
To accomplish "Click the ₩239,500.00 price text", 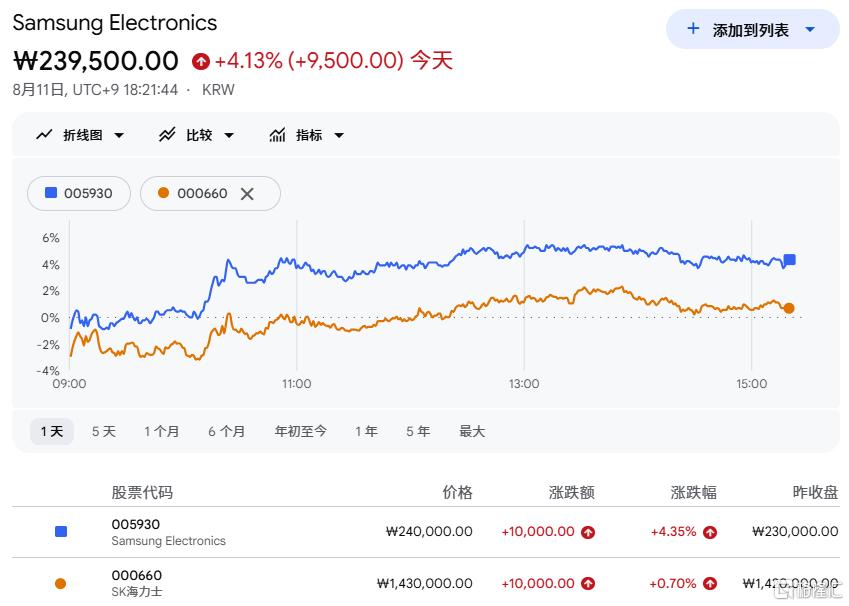I will [x=95, y=61].
